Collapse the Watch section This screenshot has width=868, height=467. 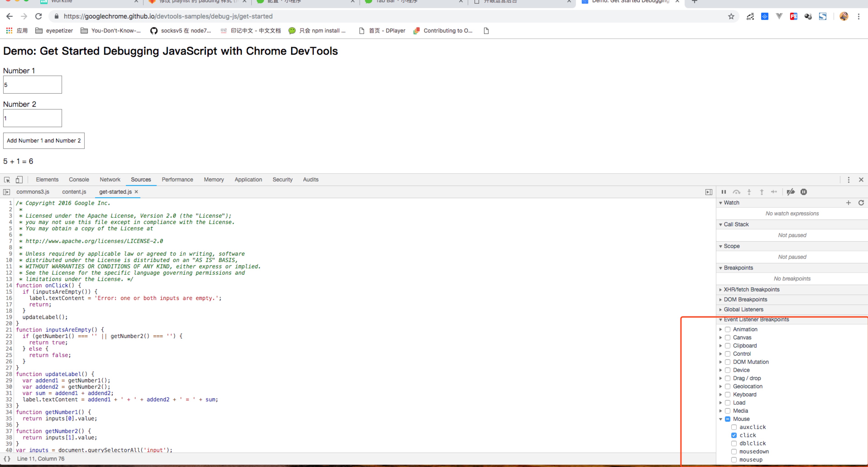point(721,203)
